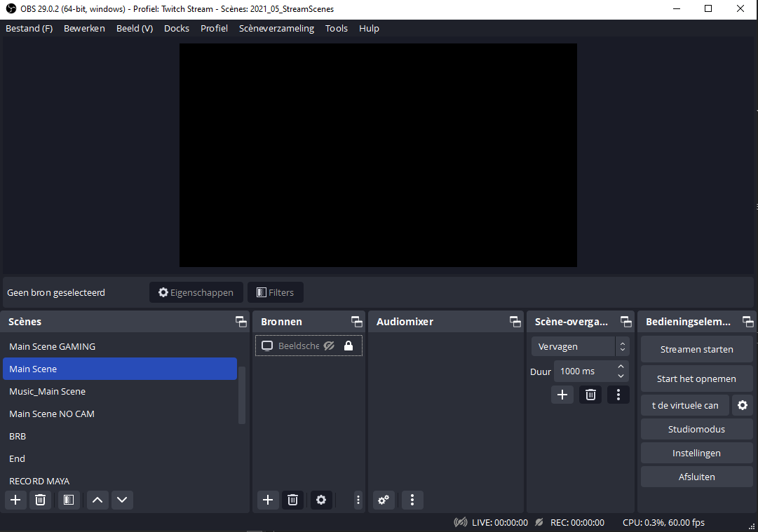Image resolution: width=758 pixels, height=532 pixels.
Task: Open the Bestand (F) menu
Action: (x=29, y=29)
